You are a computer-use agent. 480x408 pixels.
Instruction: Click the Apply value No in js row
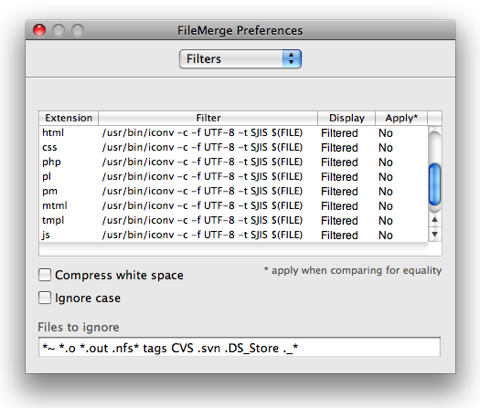385,235
